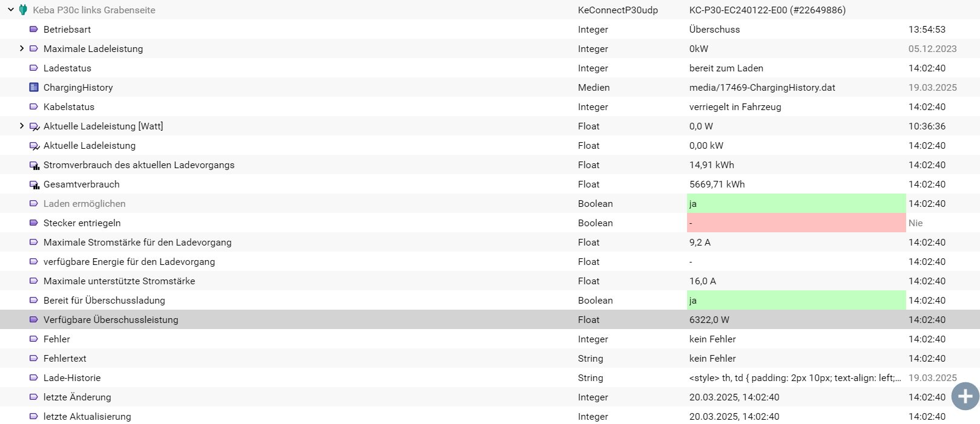Select the Verfügbare Überschussleistung row
This screenshot has height=424, width=980.
(490, 319)
